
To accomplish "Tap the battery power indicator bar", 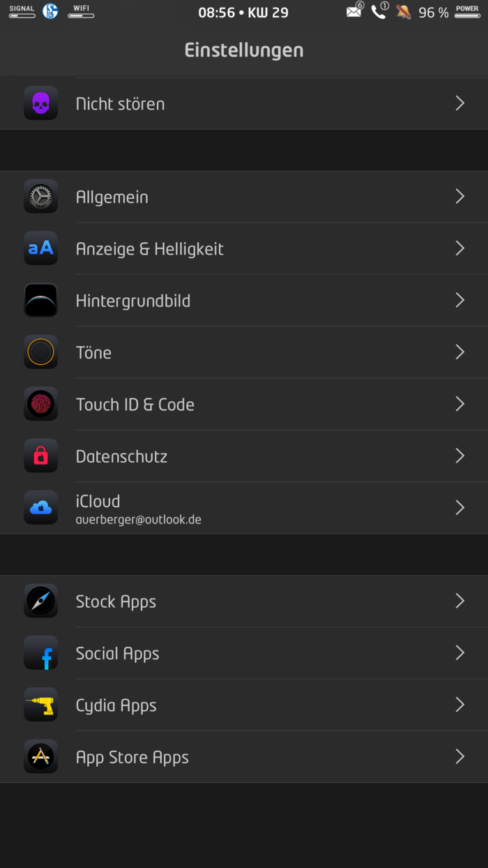I will [467, 15].
